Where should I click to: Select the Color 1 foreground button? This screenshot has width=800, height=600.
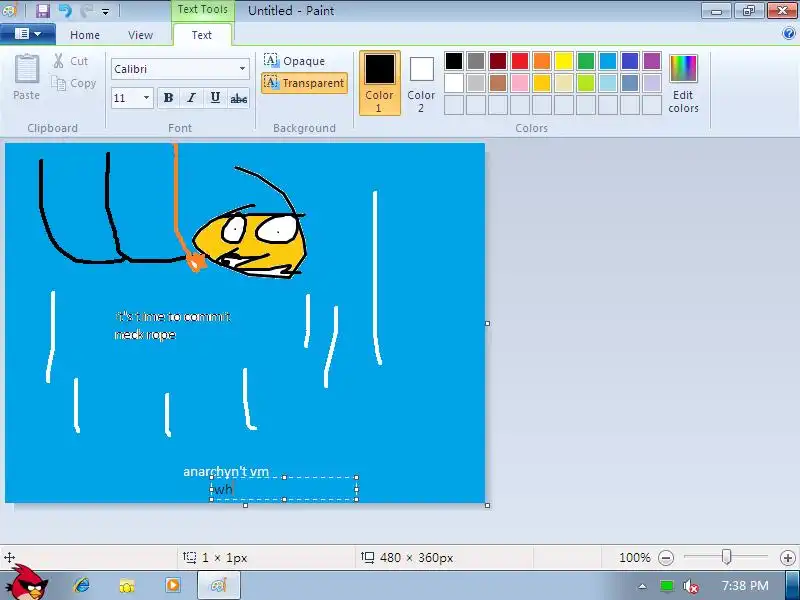click(380, 83)
